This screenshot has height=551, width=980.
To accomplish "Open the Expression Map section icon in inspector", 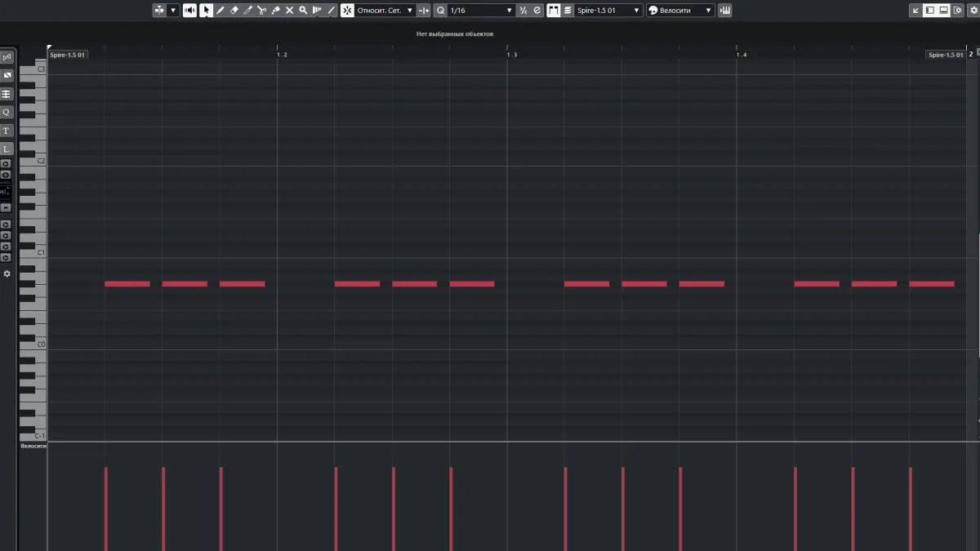I will coord(7,57).
